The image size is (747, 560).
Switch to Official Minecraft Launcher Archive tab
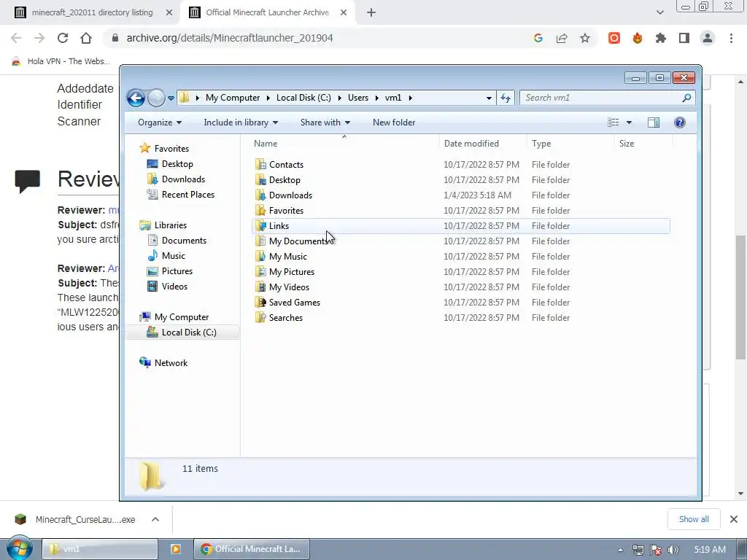(267, 12)
